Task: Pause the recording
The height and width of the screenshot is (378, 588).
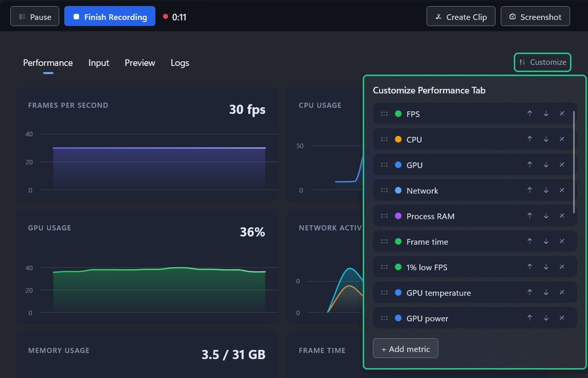Action: click(x=35, y=17)
